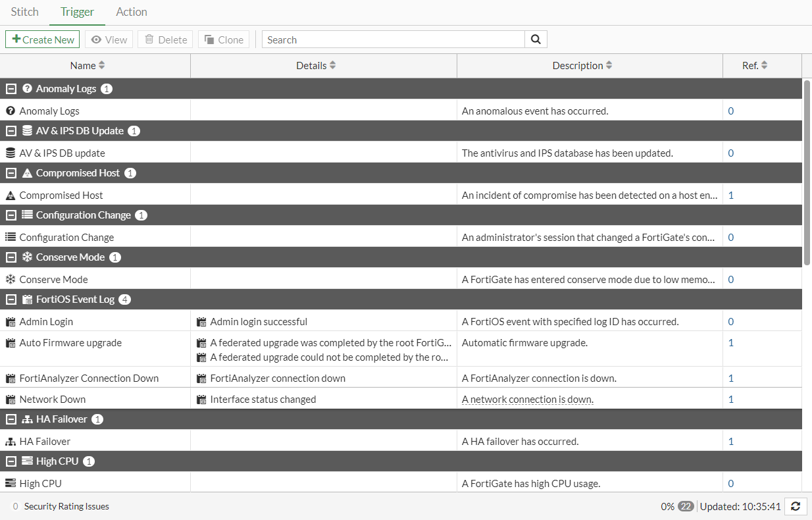Click the High CPU row icon

10,484
